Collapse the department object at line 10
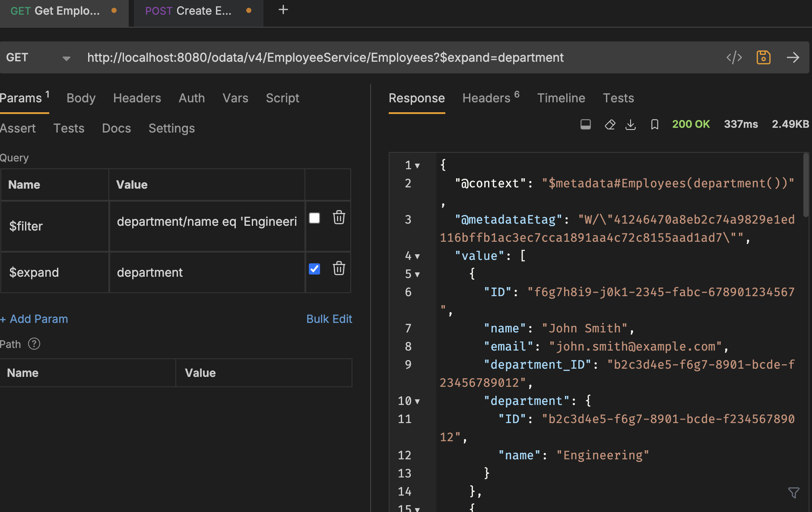 pyautogui.click(x=417, y=401)
